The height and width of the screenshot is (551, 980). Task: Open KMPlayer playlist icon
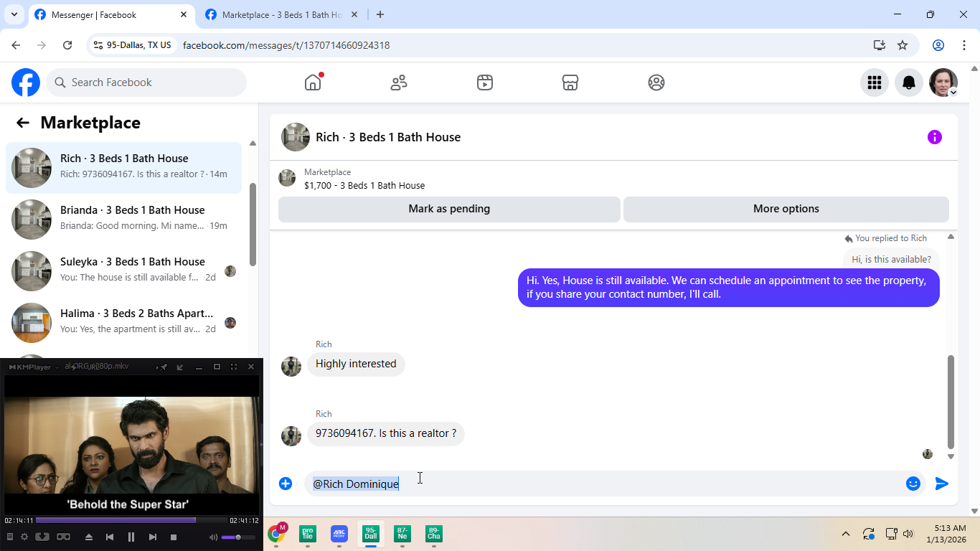(x=10, y=537)
